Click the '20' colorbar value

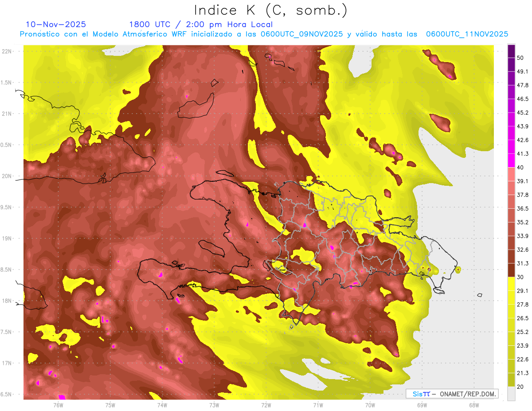tap(520, 387)
